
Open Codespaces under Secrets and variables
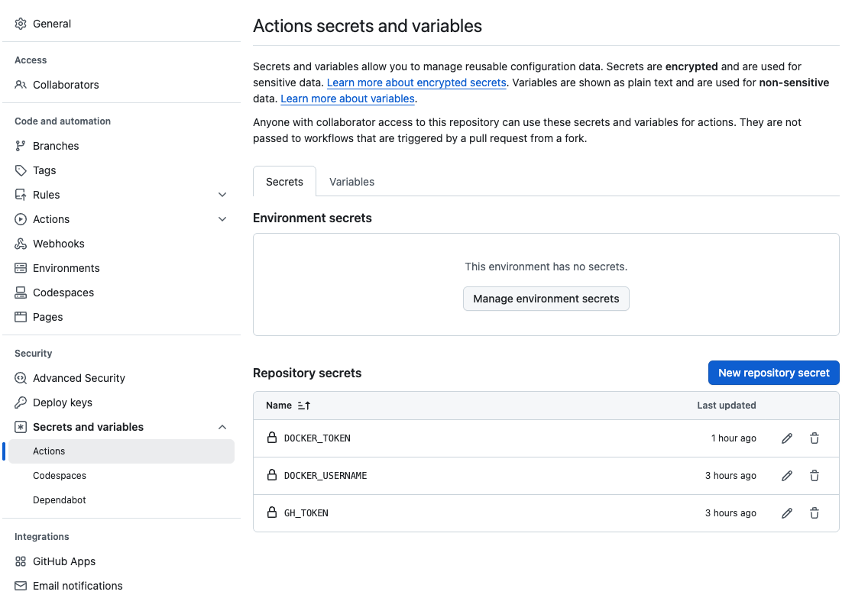(x=60, y=476)
